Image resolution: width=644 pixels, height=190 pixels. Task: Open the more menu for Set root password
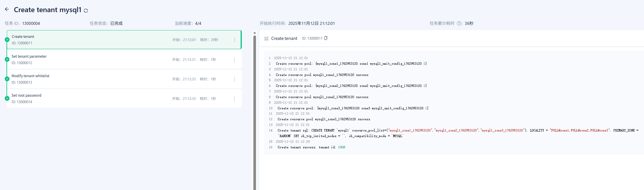(234, 99)
